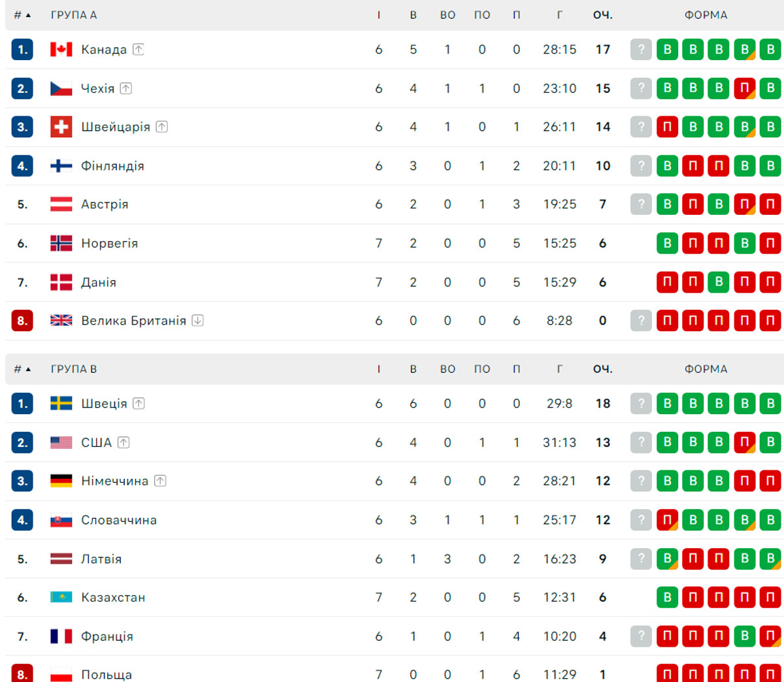
Task: Click the Kazakhstan flag icon
Action: tap(61, 597)
